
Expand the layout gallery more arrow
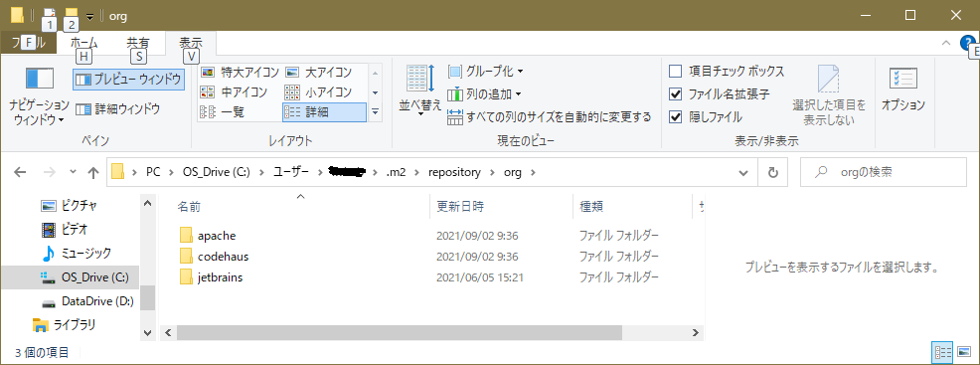pyautogui.click(x=376, y=112)
